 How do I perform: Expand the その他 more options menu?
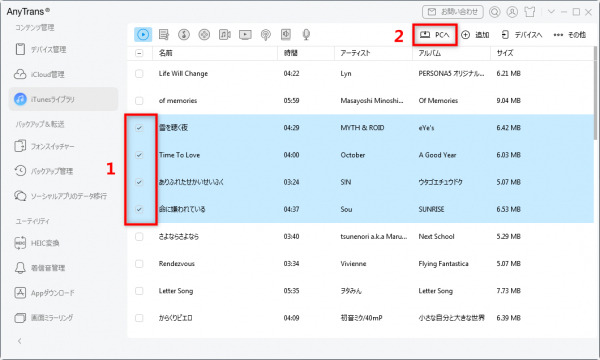569,35
